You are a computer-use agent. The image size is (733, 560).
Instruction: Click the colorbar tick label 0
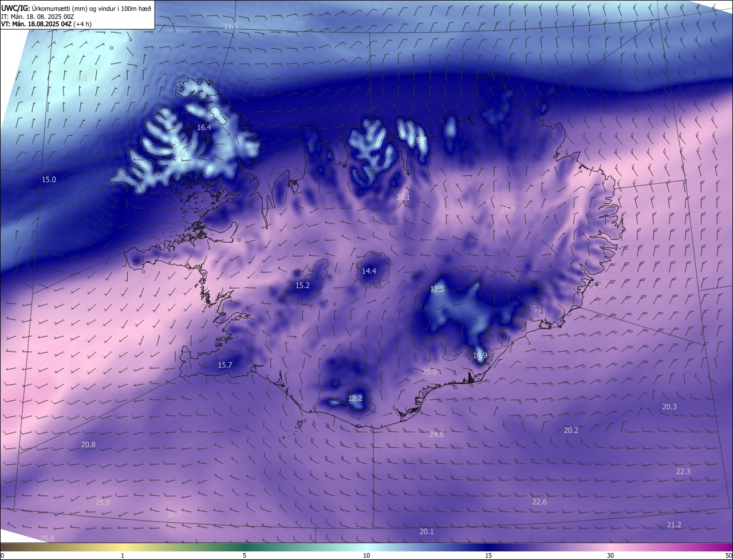click(x=2, y=556)
